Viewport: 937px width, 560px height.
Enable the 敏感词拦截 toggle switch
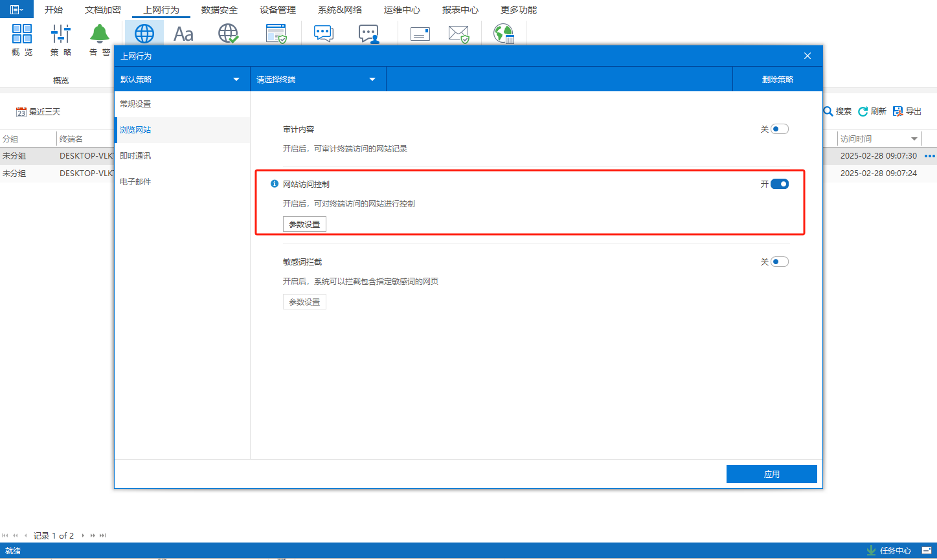click(780, 262)
